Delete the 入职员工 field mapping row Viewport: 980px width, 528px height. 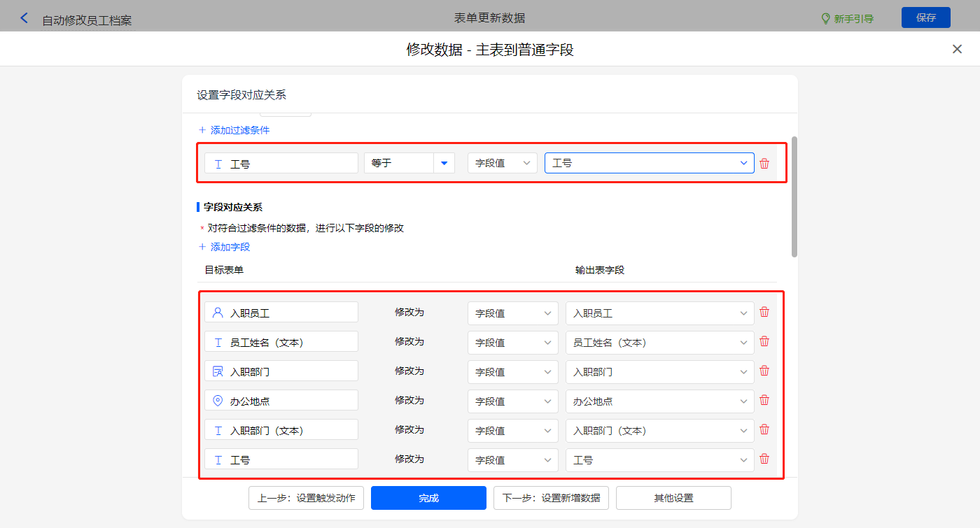(x=764, y=313)
